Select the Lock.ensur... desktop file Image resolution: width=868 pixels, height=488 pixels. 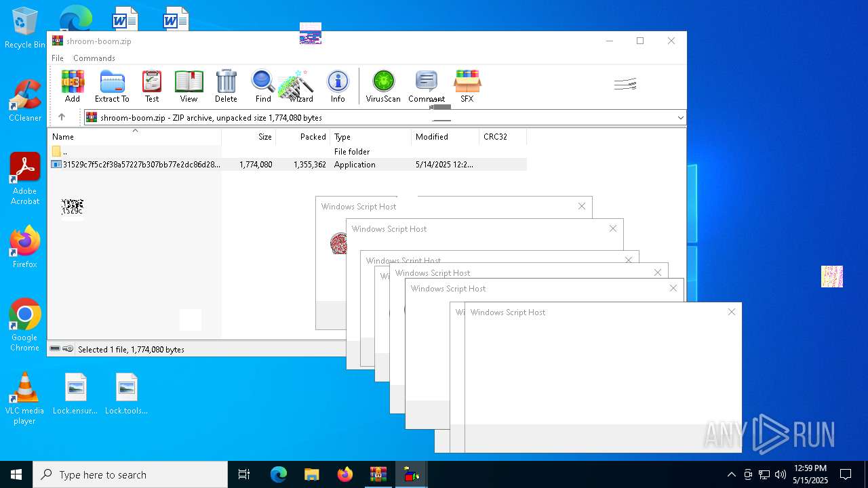(75, 394)
